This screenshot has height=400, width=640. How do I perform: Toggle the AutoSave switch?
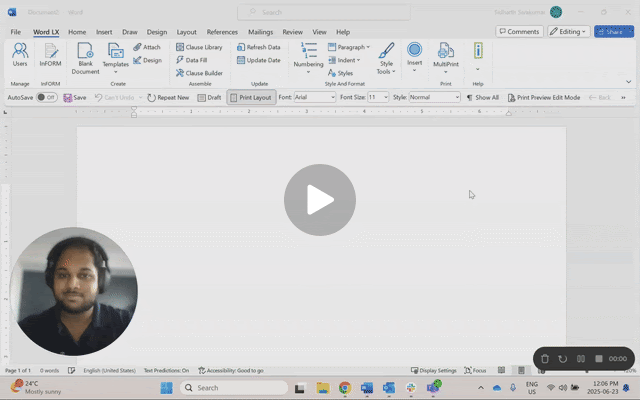tap(47, 98)
